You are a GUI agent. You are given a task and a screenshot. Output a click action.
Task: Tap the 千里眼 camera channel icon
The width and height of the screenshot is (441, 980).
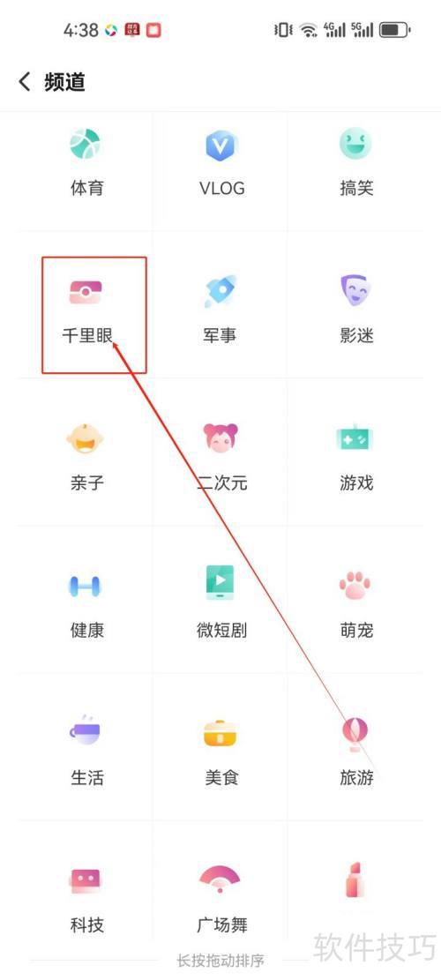point(86,292)
